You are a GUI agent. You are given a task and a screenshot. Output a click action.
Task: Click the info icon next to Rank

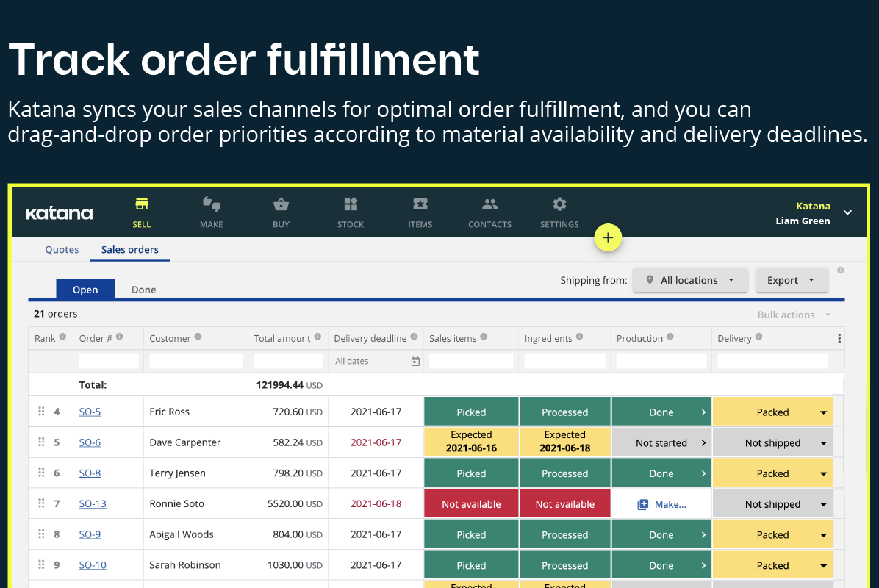tap(62, 337)
